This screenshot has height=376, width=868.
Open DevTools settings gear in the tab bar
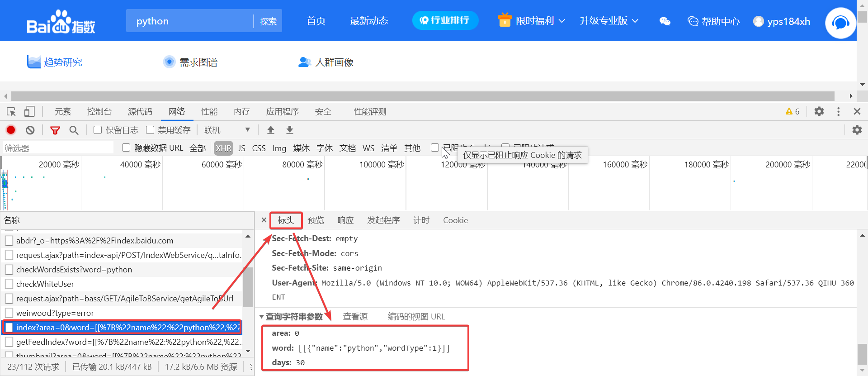819,111
